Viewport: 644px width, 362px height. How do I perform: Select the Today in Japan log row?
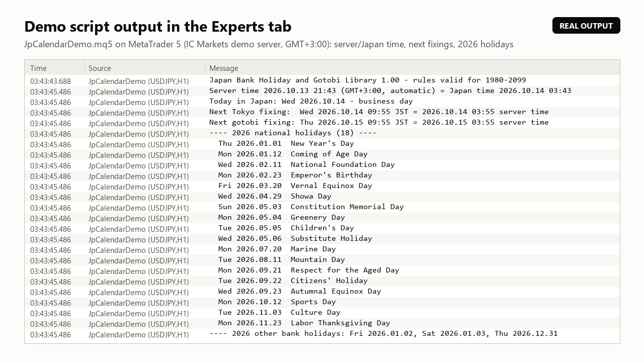(322, 102)
